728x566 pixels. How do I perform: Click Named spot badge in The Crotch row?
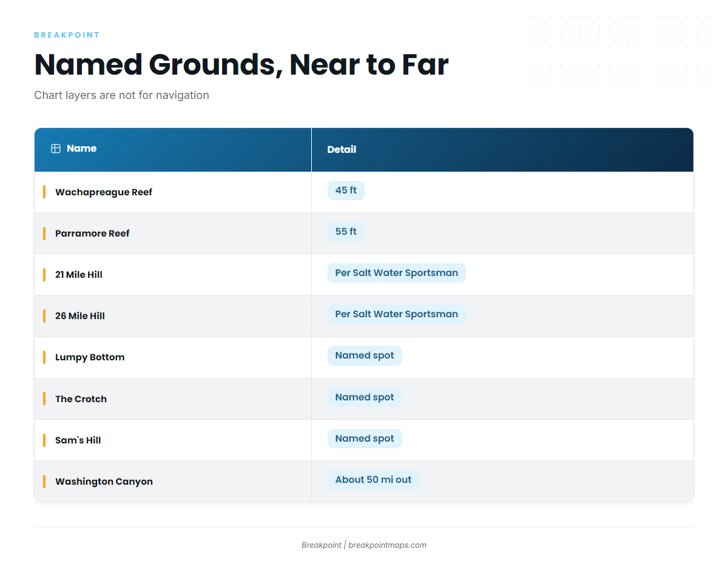pos(365,397)
